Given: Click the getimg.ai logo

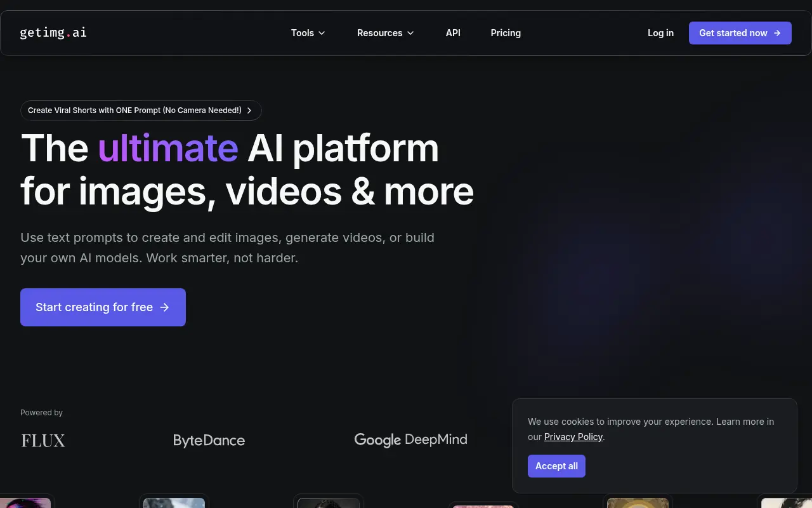Looking at the screenshot, I should (x=53, y=32).
